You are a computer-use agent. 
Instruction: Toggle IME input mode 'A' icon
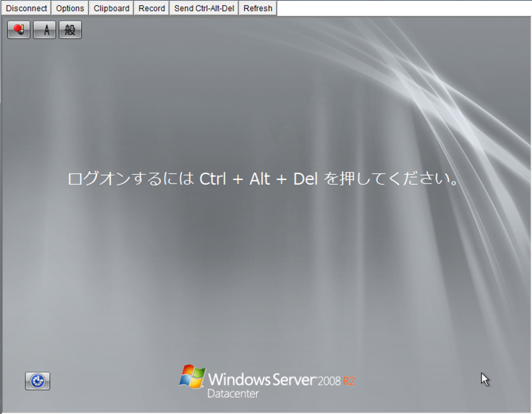pyautogui.click(x=45, y=30)
